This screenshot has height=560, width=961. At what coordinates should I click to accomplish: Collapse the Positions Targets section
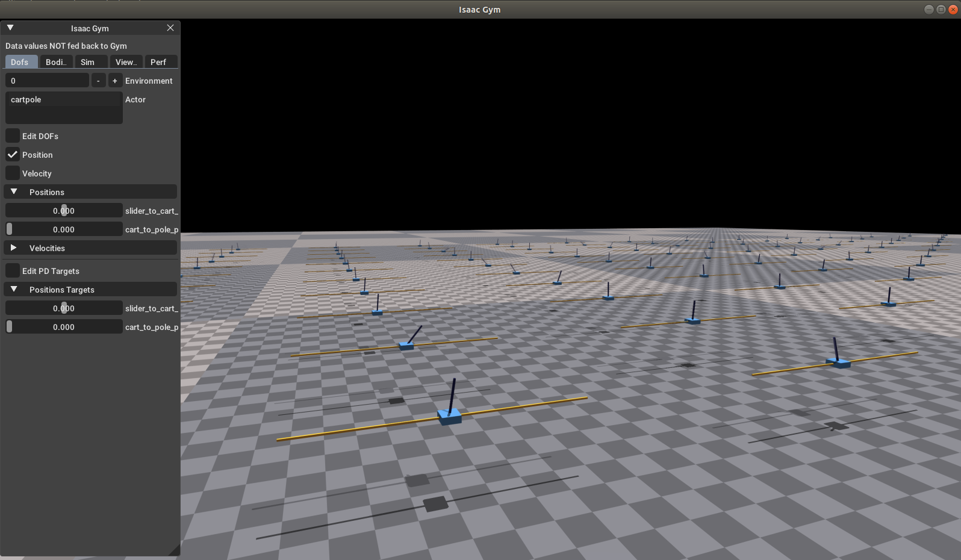(90, 290)
